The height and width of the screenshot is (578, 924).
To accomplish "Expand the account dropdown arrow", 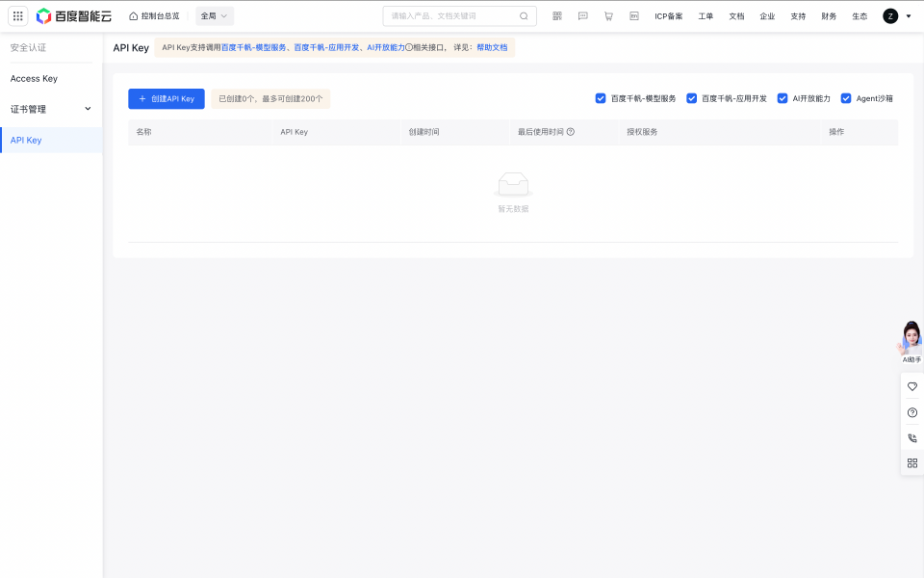I will coord(908,16).
